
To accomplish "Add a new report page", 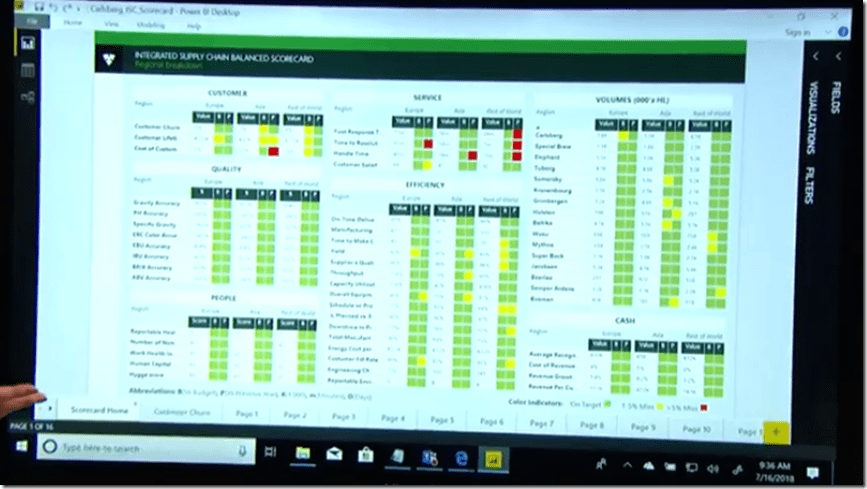I will pyautogui.click(x=777, y=429).
